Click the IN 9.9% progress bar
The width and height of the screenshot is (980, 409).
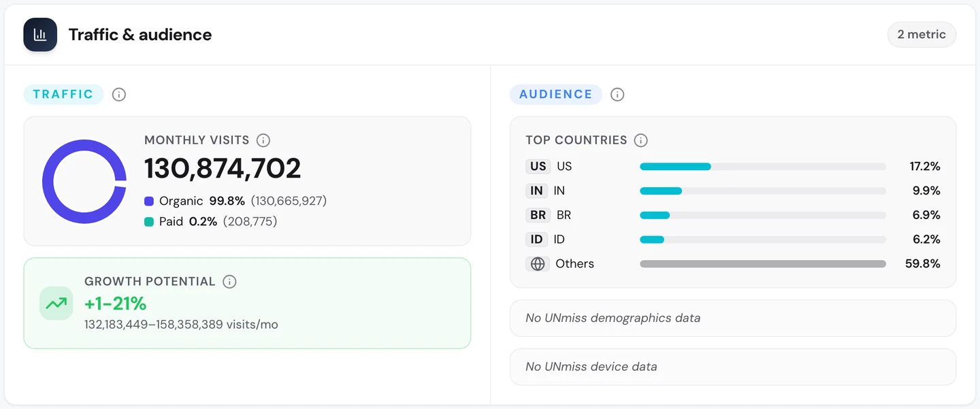763,191
